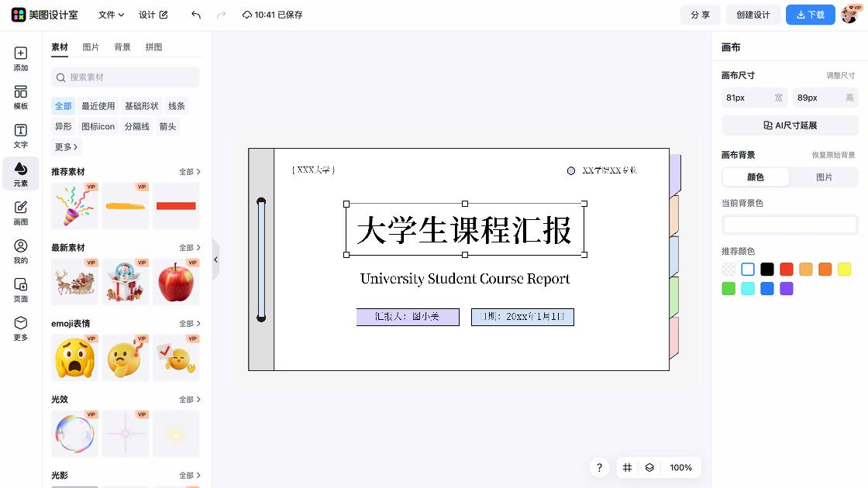This screenshot has height=488, width=868.
Task: Click the redo arrow icon
Action: pyautogui.click(x=221, y=15)
